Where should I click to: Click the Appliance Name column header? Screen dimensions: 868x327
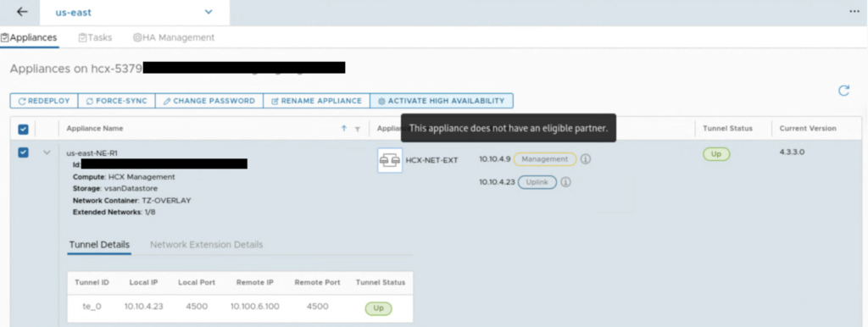pyautogui.click(x=95, y=129)
